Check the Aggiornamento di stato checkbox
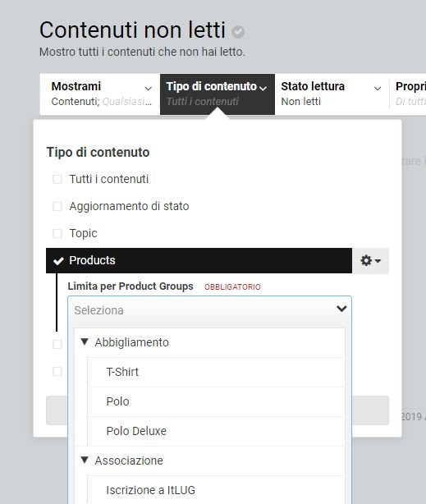 click(57, 206)
